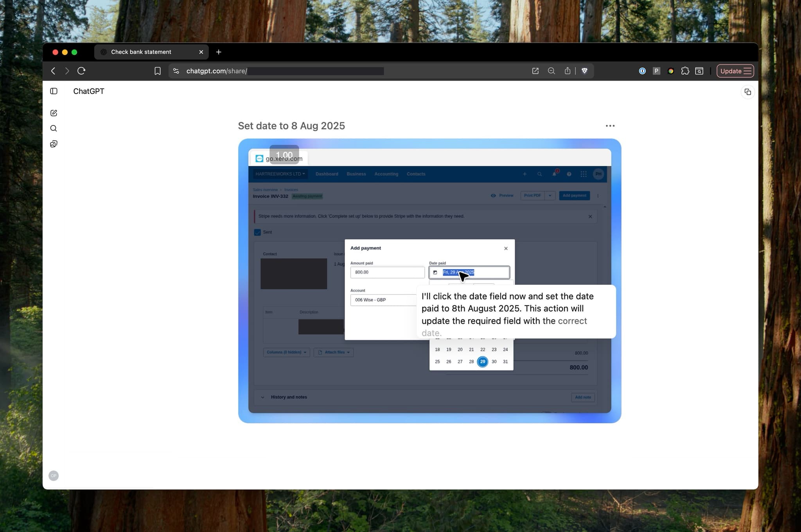Viewport: 801px width, 532px height.
Task: Click the Sales overview breadcrumb link
Action: click(x=265, y=190)
